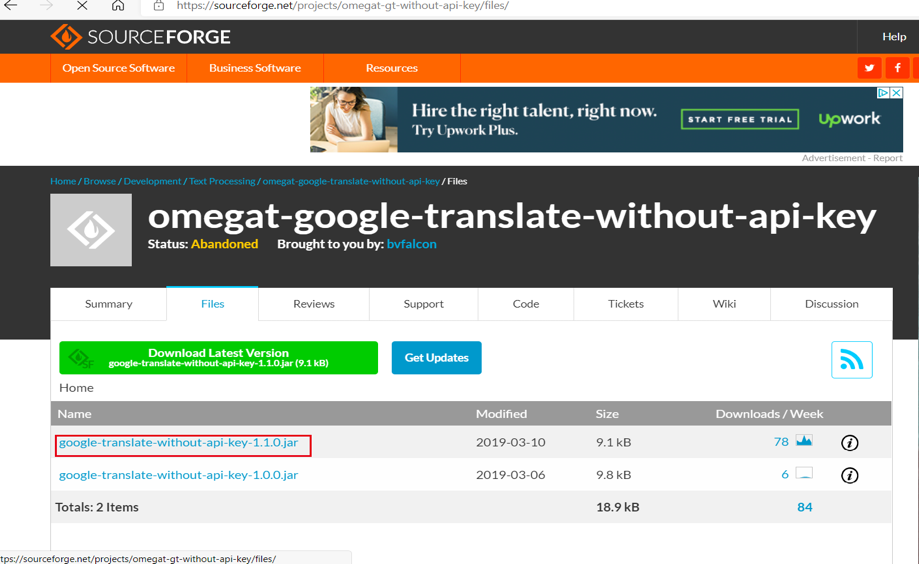Click the Text Processing breadcrumb link
Viewport: 919px width, 564px height.
222,181
